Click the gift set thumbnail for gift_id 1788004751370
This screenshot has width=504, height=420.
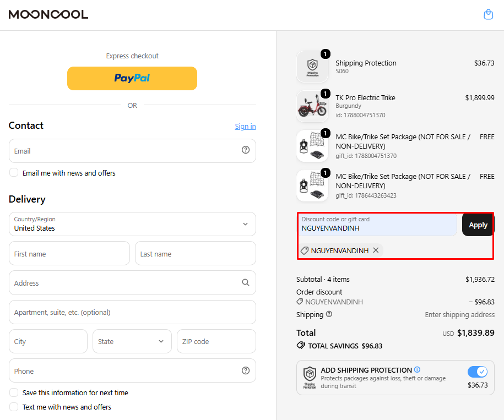tap(312, 146)
